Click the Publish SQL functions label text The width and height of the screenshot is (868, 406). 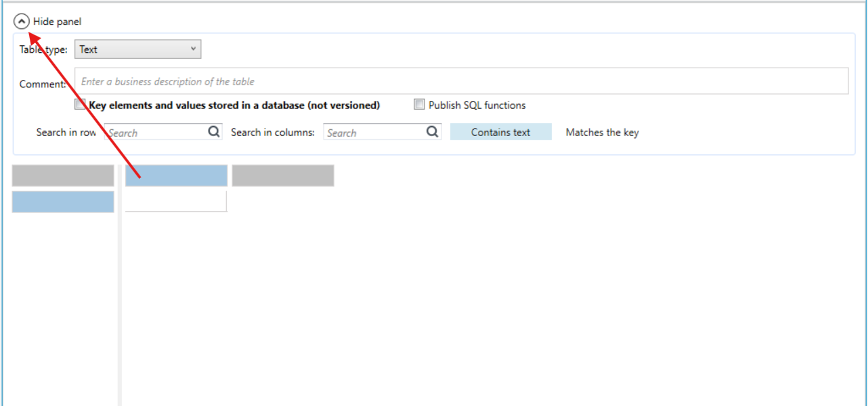point(477,105)
